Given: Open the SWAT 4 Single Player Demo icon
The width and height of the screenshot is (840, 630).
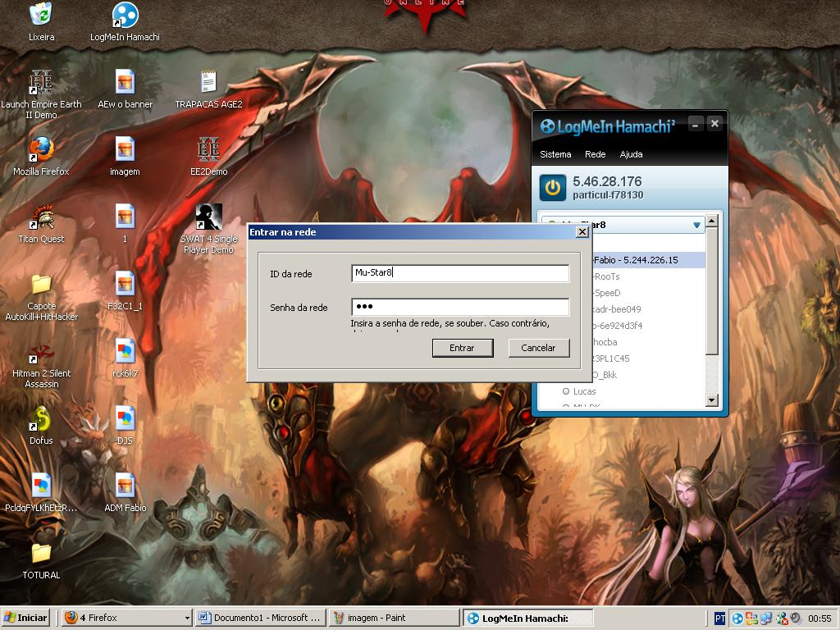Looking at the screenshot, I should coord(208,217).
